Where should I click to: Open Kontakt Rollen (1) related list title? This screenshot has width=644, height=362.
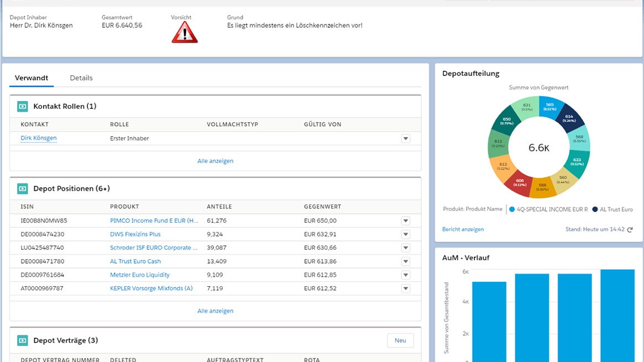coord(65,106)
